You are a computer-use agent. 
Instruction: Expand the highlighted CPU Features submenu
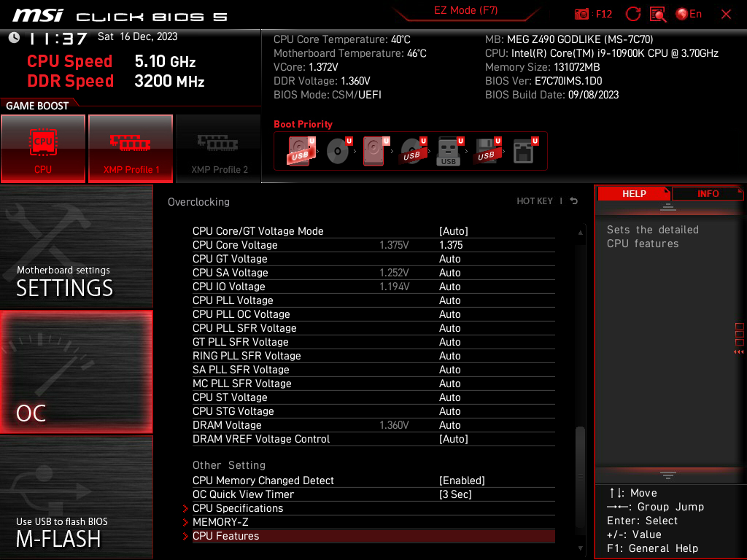pyautogui.click(x=373, y=536)
